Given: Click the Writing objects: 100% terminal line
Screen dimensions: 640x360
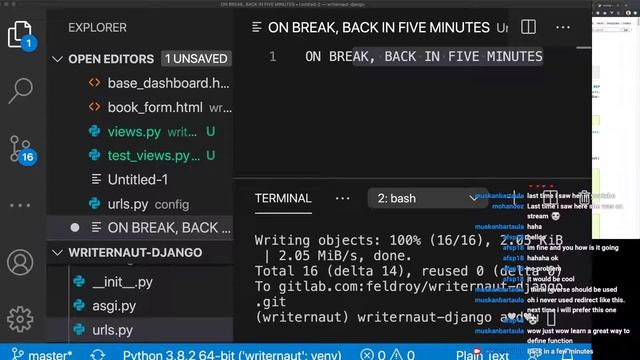Looking at the screenshot, I should 409,240.
